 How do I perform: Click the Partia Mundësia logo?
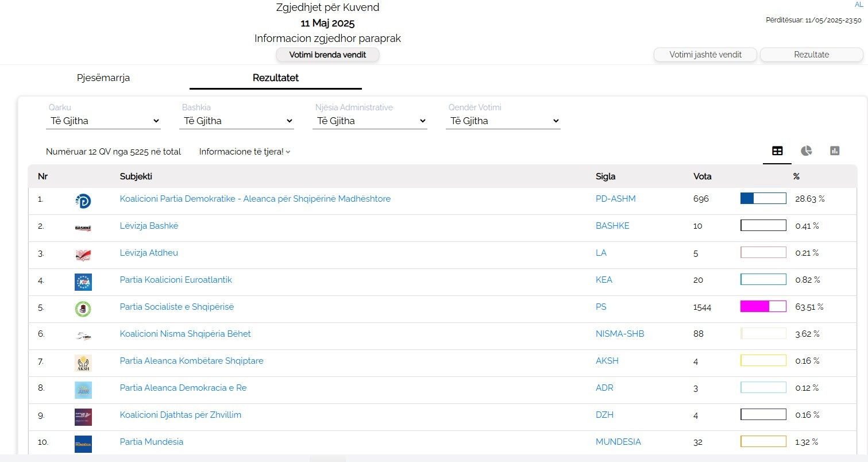point(83,444)
